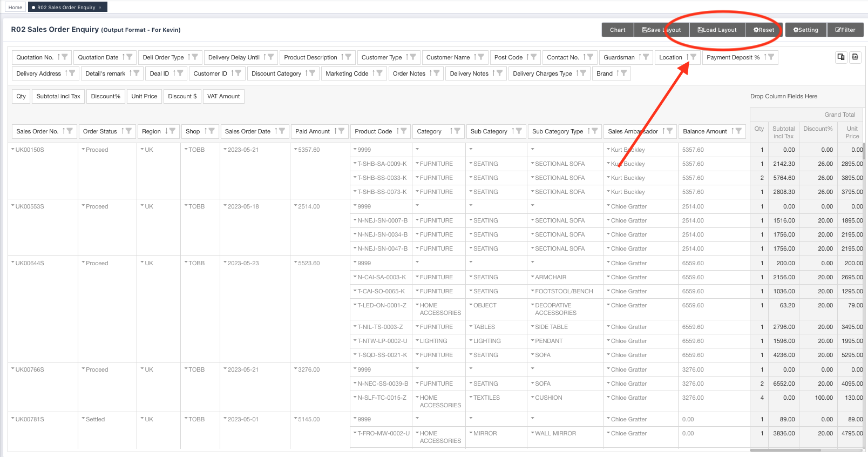This screenshot has height=457, width=868.
Task: Open the Setting button in header
Action: click(x=805, y=30)
